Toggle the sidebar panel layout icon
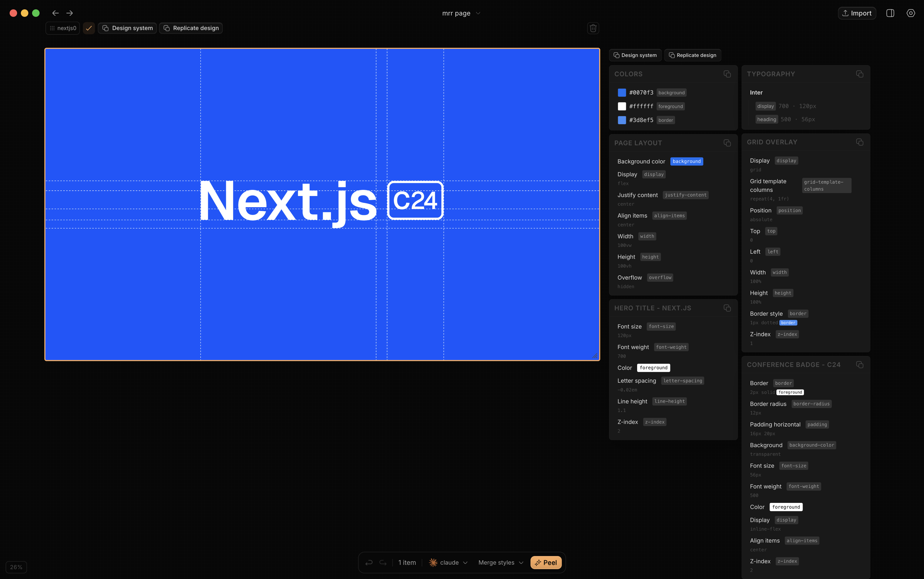Image resolution: width=924 pixels, height=579 pixels. tap(890, 13)
